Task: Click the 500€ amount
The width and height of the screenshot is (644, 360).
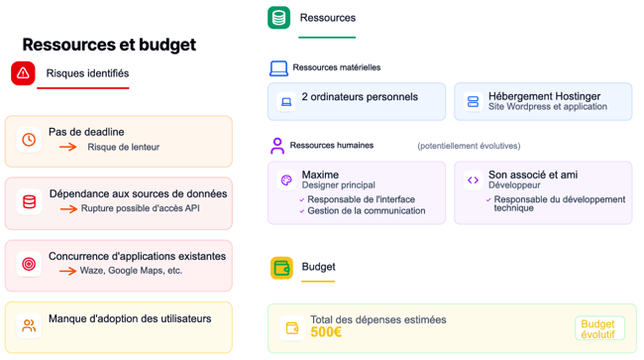Action: click(326, 332)
